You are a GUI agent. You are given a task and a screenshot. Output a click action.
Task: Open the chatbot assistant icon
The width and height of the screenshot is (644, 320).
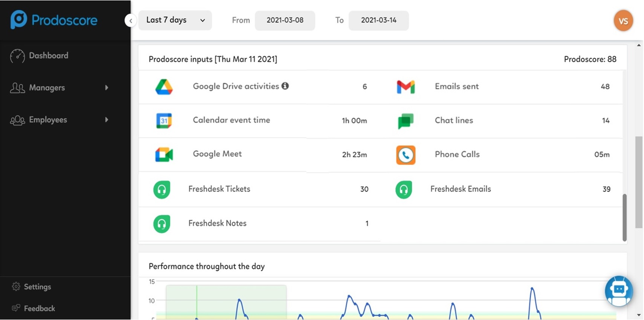tap(619, 291)
